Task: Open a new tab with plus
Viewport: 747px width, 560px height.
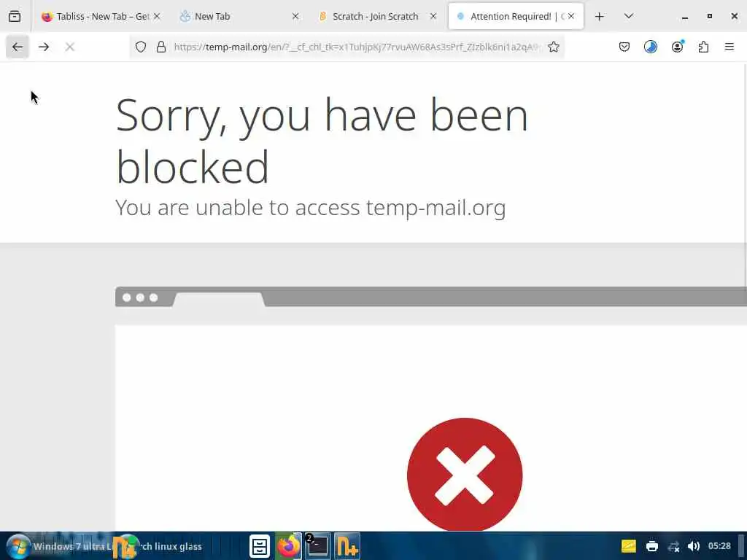Action: coord(600,17)
